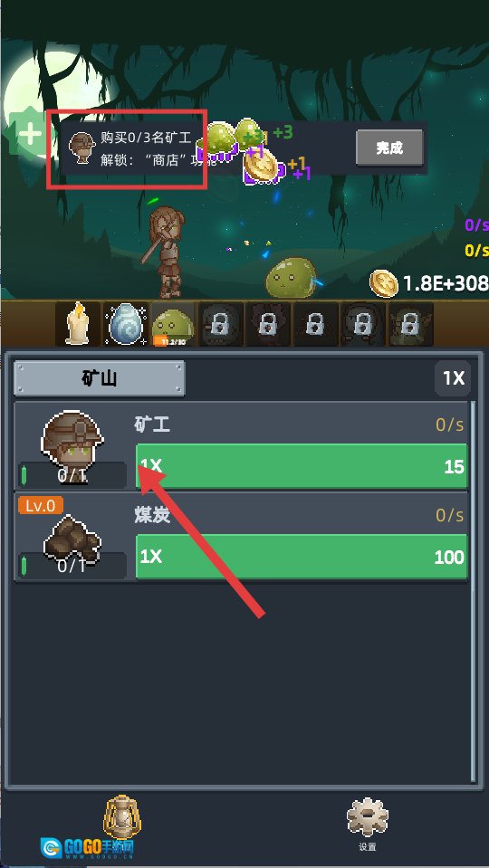Toggle the 1X purchase multiplier button
The width and height of the screenshot is (489, 868).
(453, 378)
